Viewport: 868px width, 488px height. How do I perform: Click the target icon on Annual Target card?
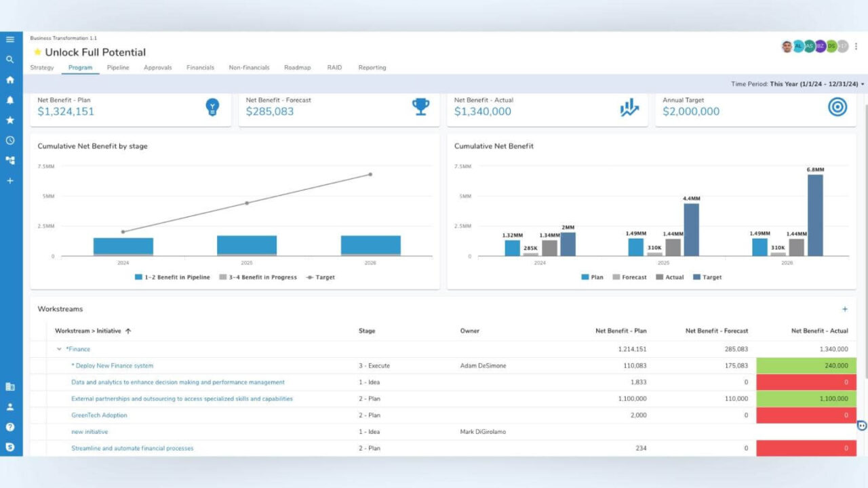point(837,106)
